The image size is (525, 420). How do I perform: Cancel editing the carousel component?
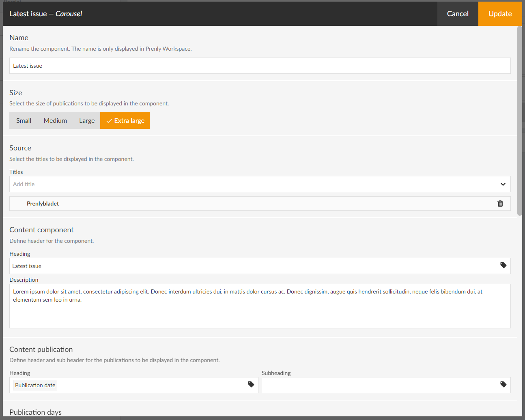click(x=457, y=14)
